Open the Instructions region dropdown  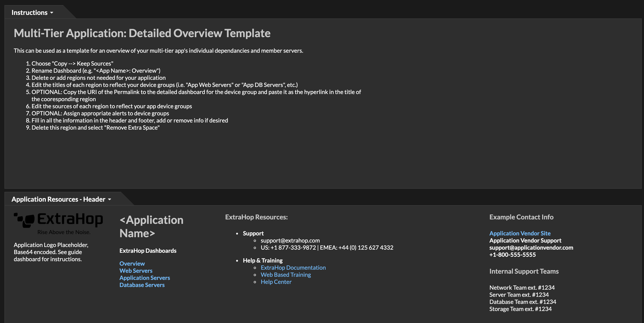pos(52,12)
